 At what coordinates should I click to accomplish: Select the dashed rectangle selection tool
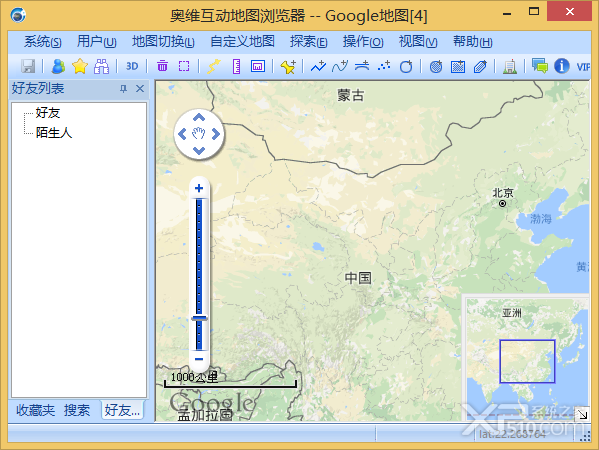(184, 66)
